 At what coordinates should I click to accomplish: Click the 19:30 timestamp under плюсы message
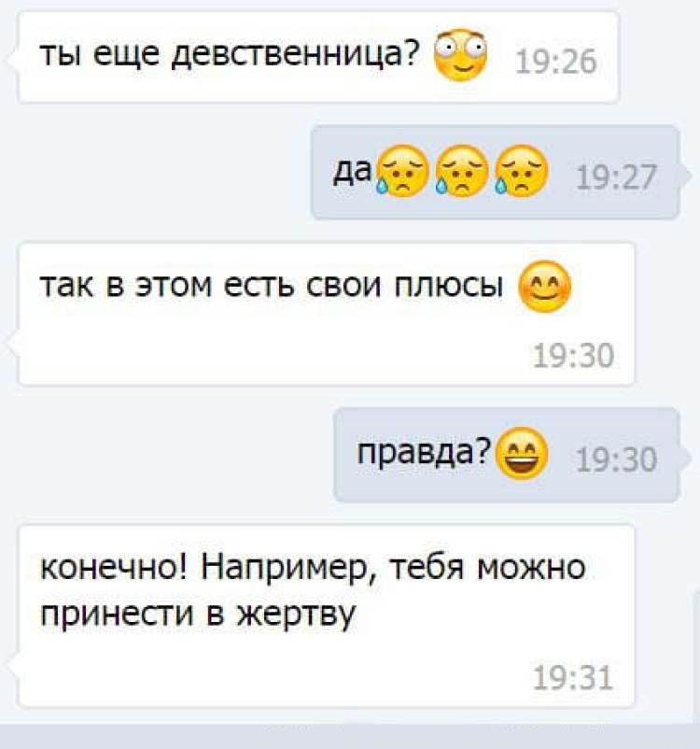573,356
